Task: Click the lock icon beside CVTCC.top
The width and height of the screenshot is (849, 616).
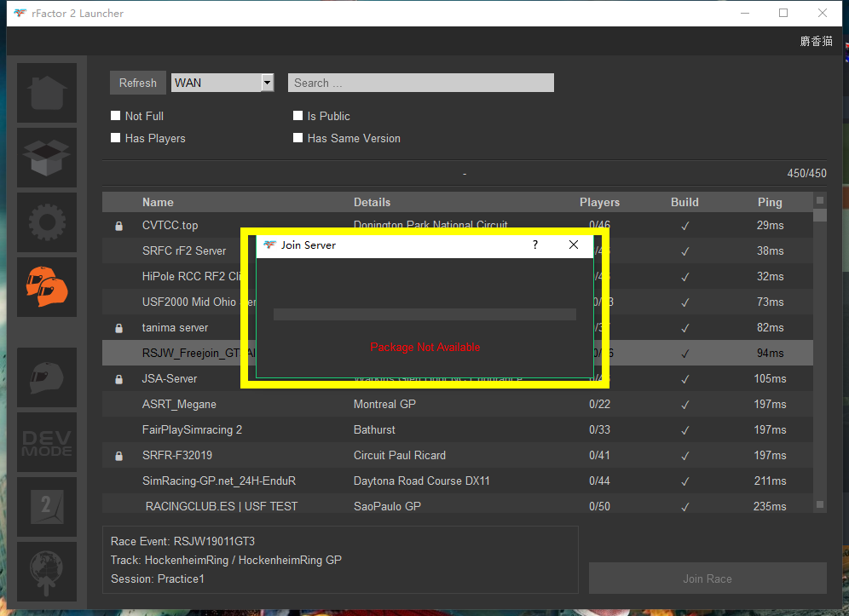Action: (x=119, y=226)
